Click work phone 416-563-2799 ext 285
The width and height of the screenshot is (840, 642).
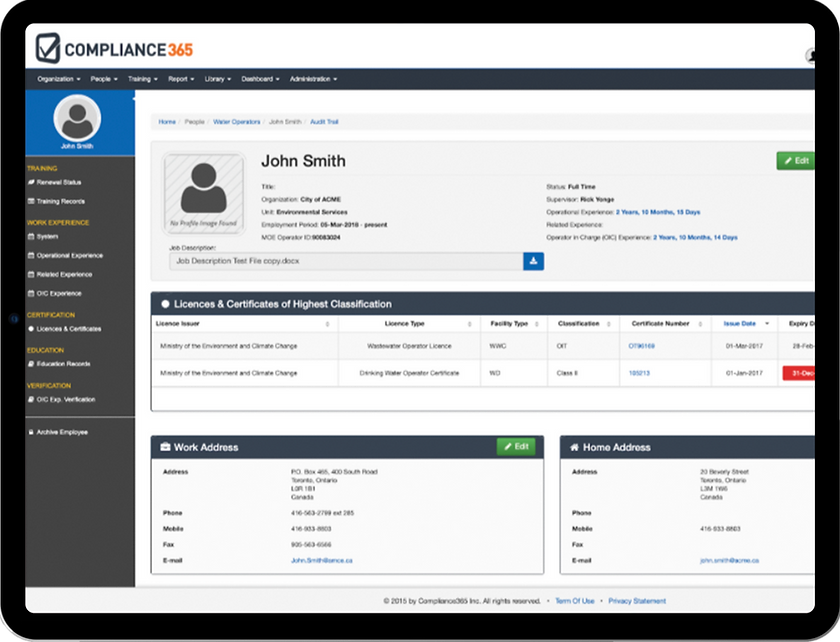(322, 513)
